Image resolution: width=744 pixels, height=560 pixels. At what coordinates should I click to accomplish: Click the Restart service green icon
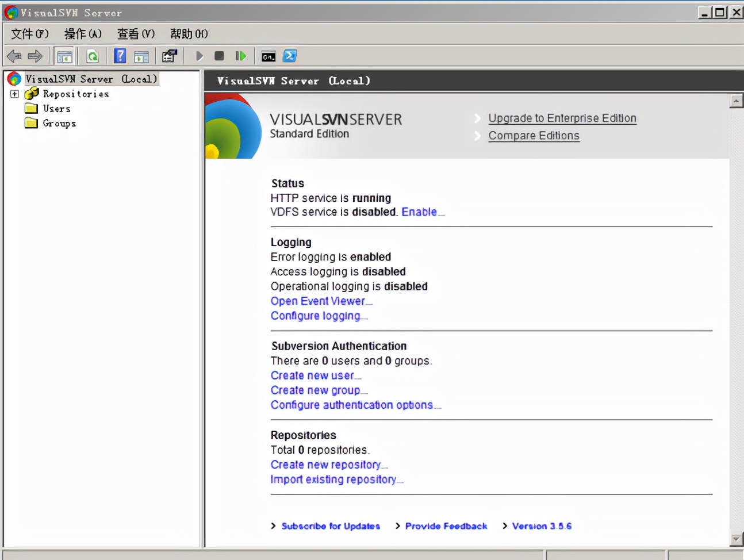point(240,56)
